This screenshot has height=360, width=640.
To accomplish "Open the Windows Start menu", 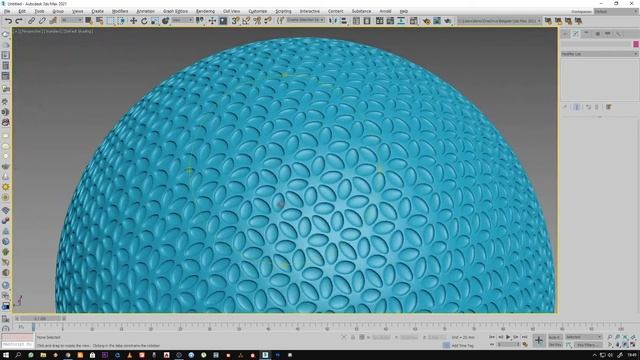I will pyautogui.click(x=6, y=355).
